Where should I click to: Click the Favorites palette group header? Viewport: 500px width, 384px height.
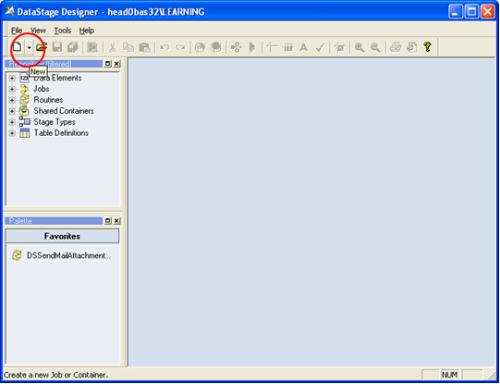(x=62, y=236)
